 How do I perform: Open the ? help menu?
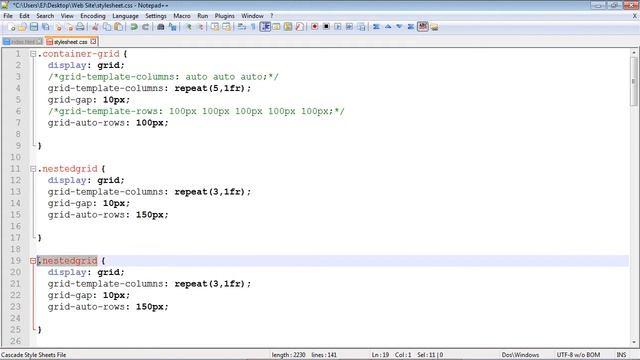click(271, 16)
